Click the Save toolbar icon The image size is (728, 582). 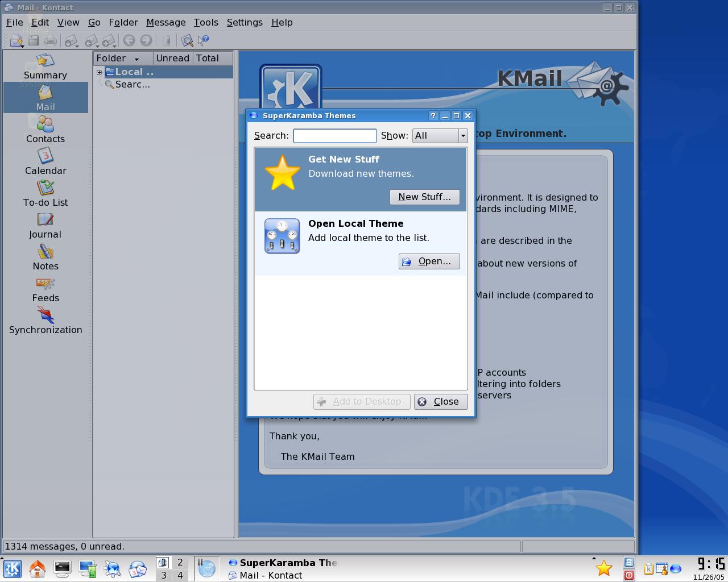(x=34, y=40)
